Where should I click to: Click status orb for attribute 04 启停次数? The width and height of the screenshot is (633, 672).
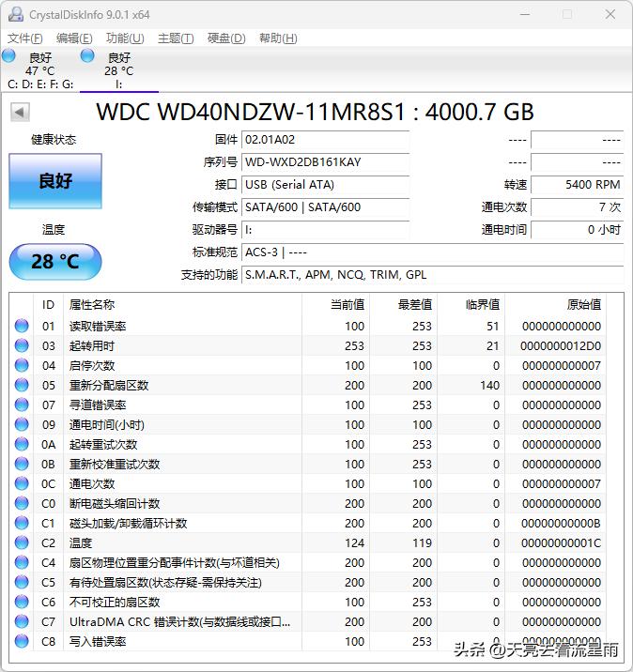tap(22, 365)
